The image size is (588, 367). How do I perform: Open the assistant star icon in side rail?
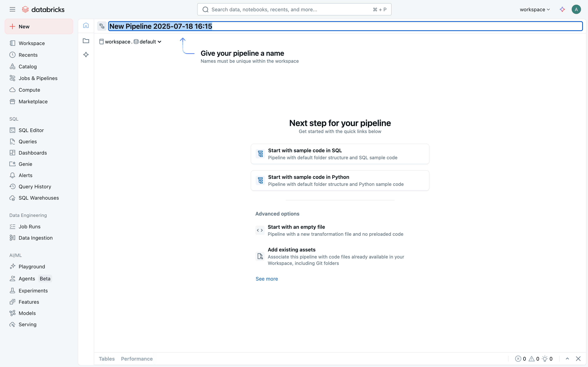86,55
